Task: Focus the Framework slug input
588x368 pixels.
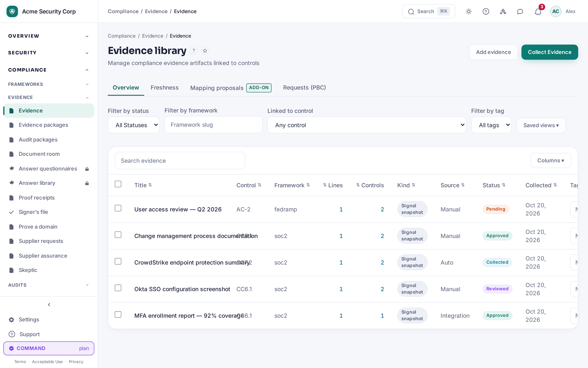Action: [x=213, y=125]
